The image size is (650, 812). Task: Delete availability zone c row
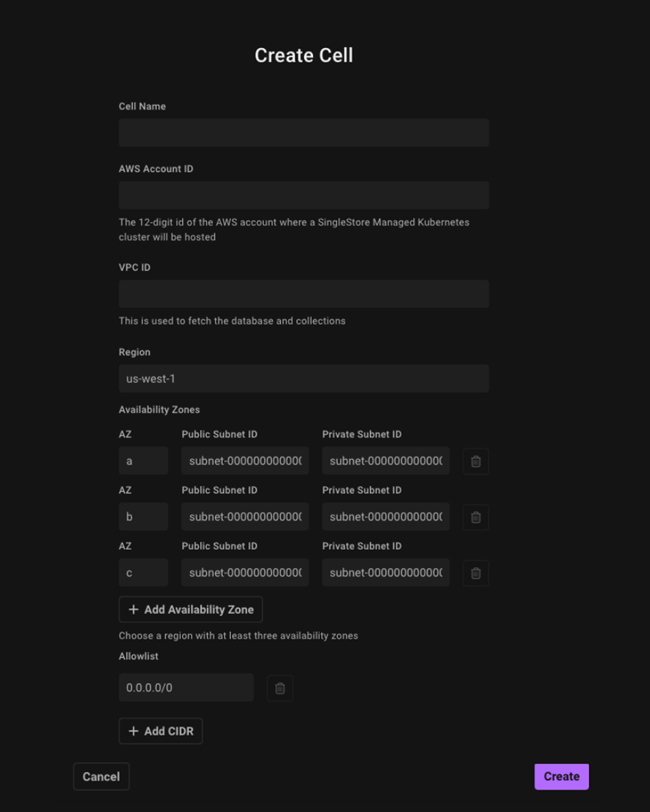tap(476, 573)
